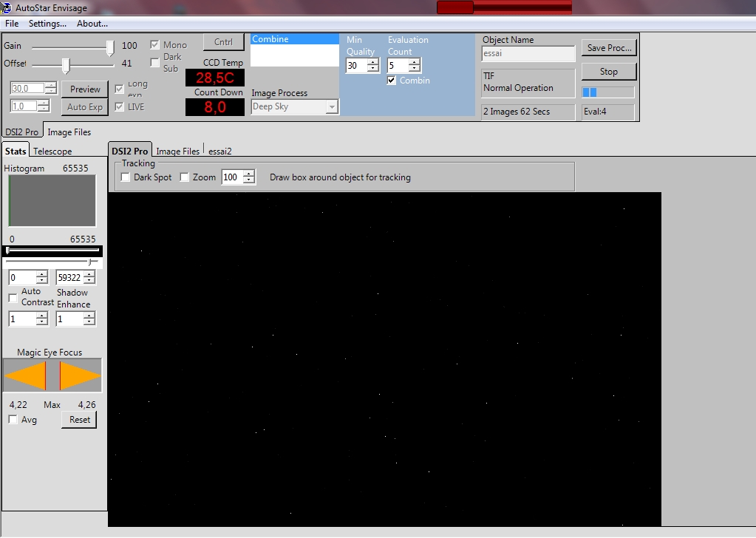756x538 pixels.
Task: Click the capture progress bar
Action: [608, 92]
